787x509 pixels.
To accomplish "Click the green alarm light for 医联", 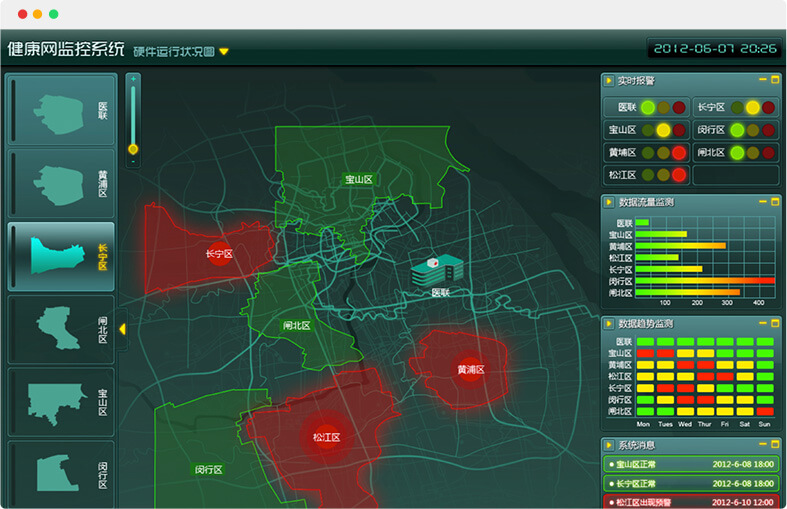I will click(x=648, y=107).
